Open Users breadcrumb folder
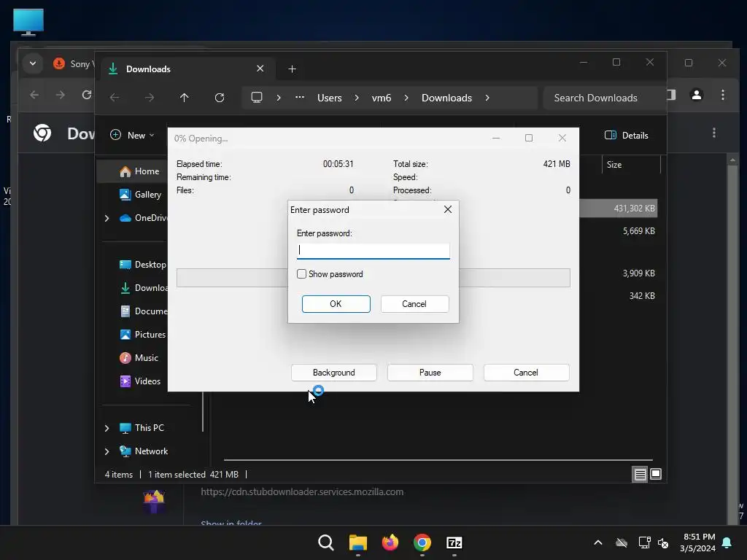The height and width of the screenshot is (560, 747). pyautogui.click(x=330, y=98)
